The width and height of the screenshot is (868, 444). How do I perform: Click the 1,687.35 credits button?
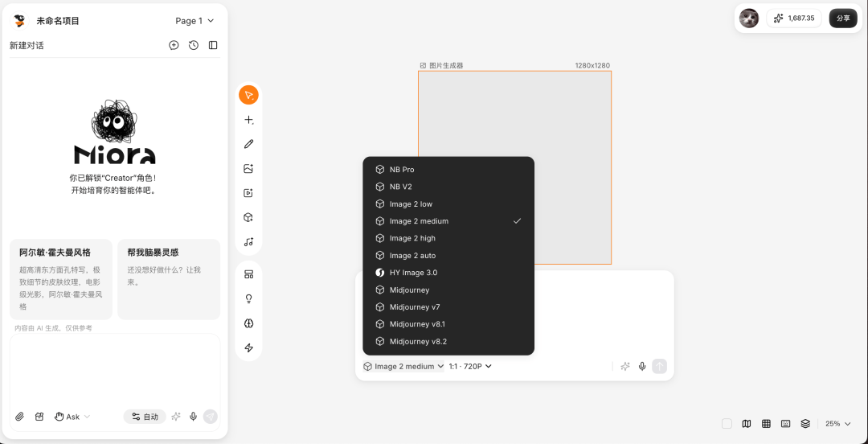point(794,18)
